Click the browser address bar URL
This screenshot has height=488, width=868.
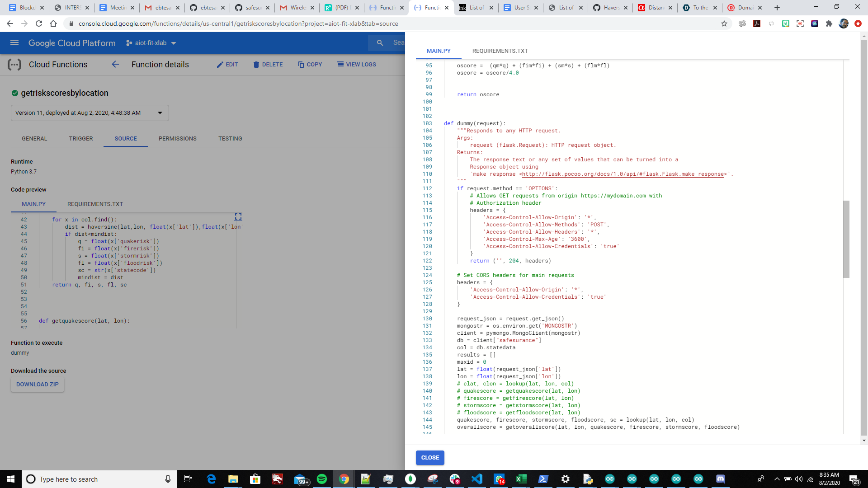pyautogui.click(x=238, y=23)
